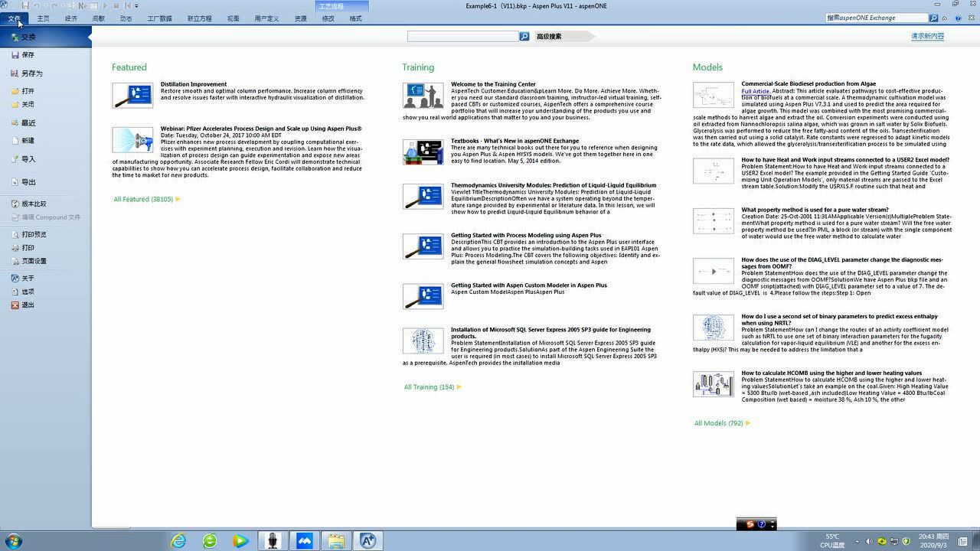The image size is (980, 551).
Task: Open the Quick Access Toolbar customize dropdown
Action: tap(136, 6)
